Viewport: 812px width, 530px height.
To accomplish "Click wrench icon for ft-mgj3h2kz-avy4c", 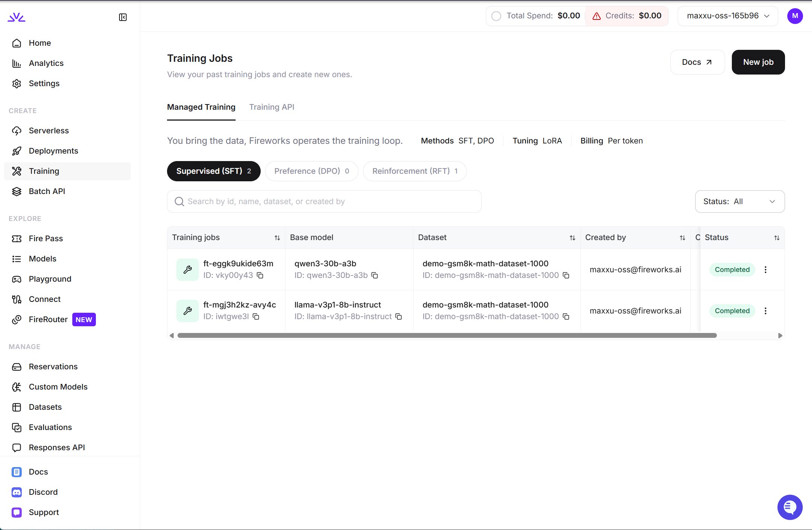I will click(x=188, y=311).
